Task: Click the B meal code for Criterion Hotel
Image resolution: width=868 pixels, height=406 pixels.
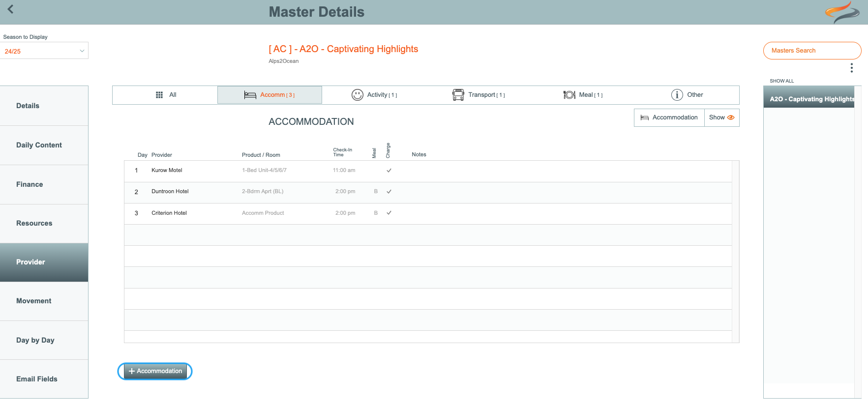Action: click(x=376, y=213)
